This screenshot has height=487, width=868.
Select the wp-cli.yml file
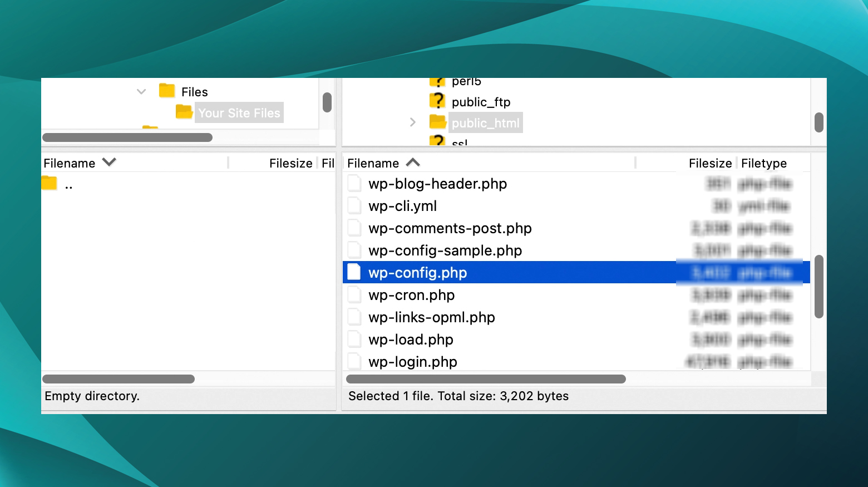[x=402, y=205]
